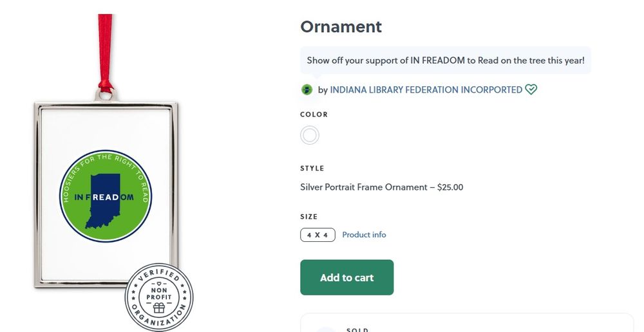Click the green heart verified icon
Viewport: 644px width, 332px height.
coord(531,89)
